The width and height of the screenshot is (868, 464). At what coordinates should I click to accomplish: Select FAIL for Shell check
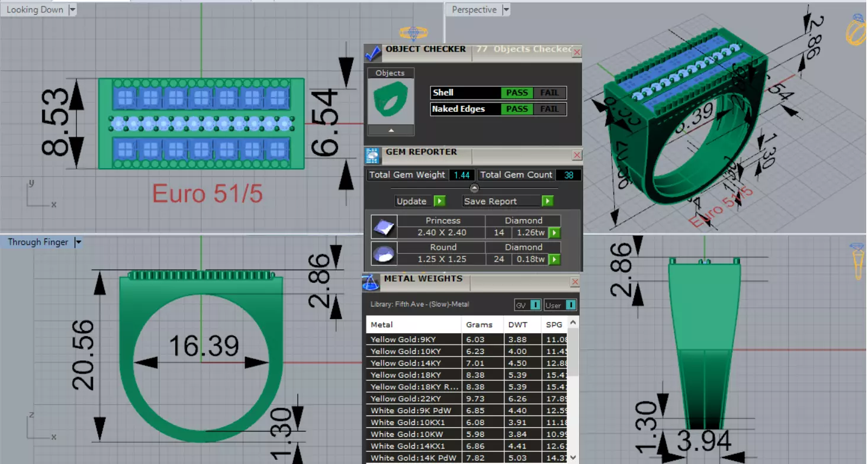(x=549, y=93)
